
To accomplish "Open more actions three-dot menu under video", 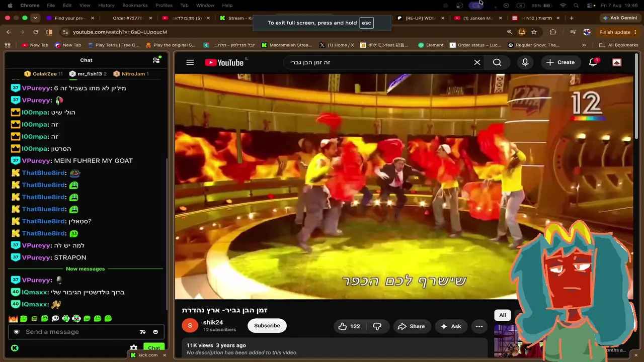I will 479,326.
